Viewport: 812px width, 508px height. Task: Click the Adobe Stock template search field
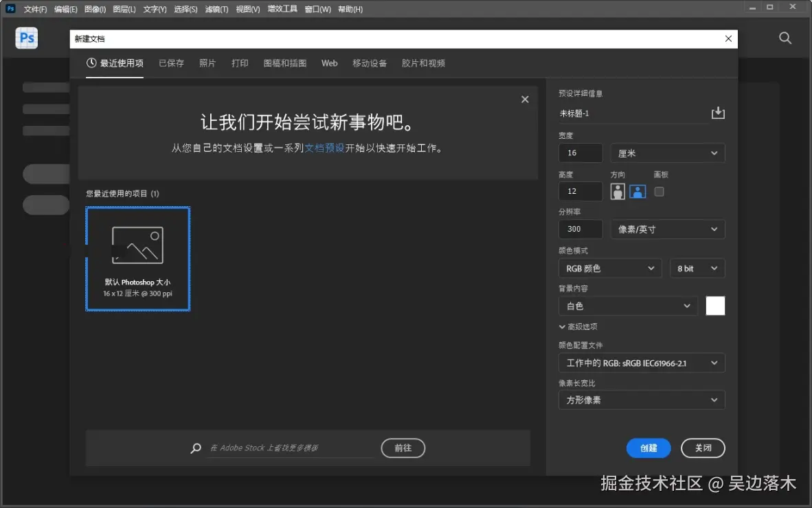(x=291, y=448)
